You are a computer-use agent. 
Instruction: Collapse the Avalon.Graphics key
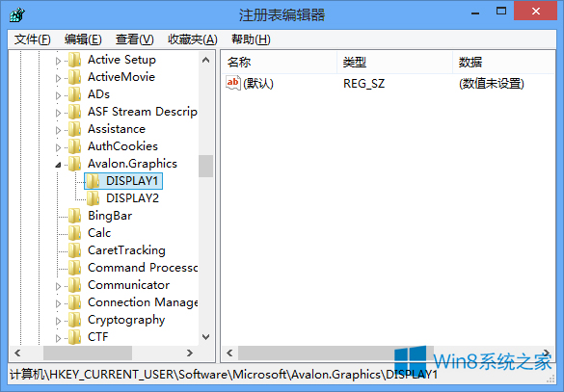tap(58, 165)
